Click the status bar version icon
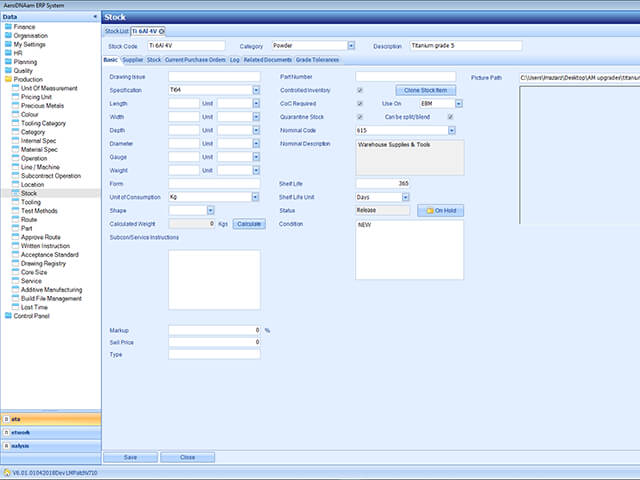Viewport: 640px width, 480px height. [7, 473]
